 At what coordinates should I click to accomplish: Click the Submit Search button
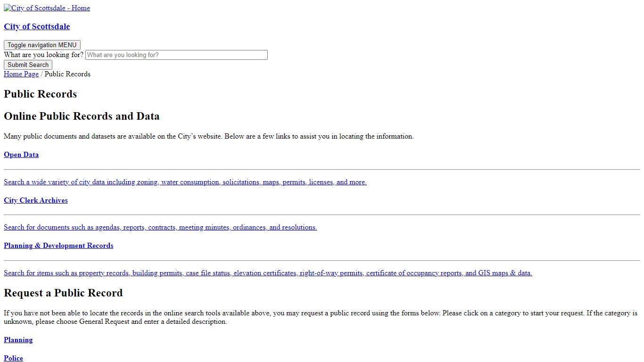(x=28, y=65)
